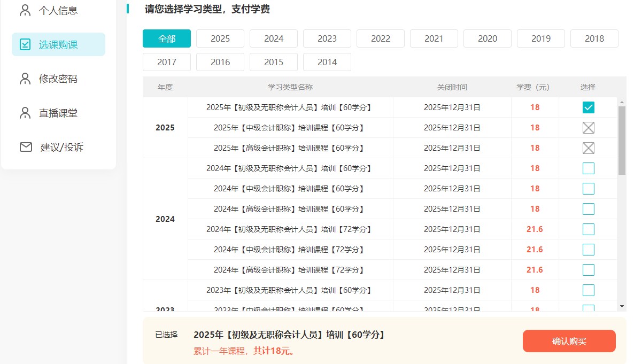Click the heading 请您选择学习类型，支付学费
634x364 pixels.
pos(207,9)
